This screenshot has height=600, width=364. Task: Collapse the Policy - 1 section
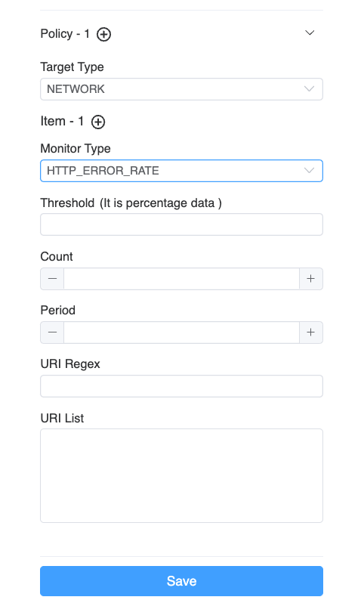[x=310, y=33]
